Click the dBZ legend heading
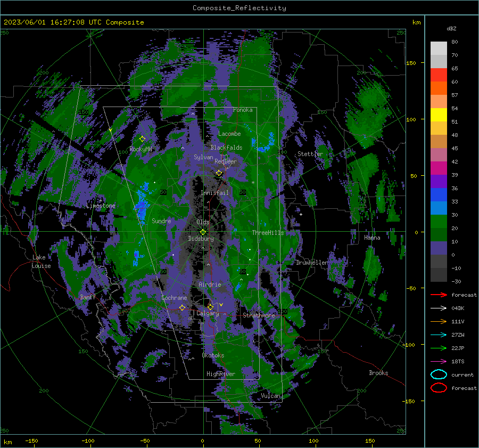This screenshot has height=448, width=479. [451, 28]
